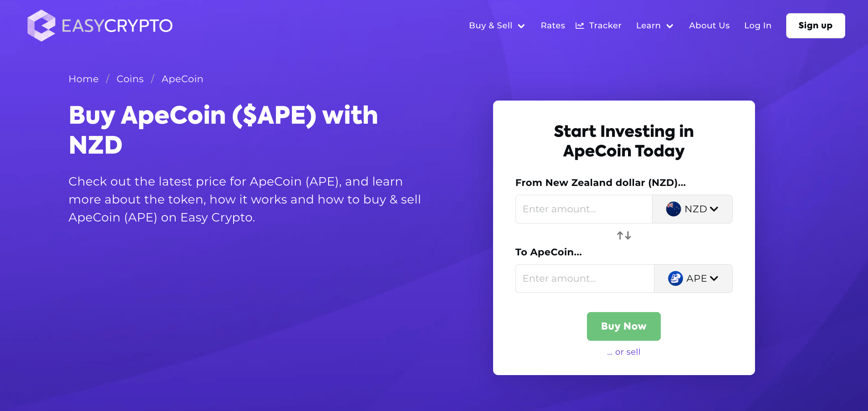Open the Tracker page
Viewport: 868px width, 411px height.
coord(605,26)
